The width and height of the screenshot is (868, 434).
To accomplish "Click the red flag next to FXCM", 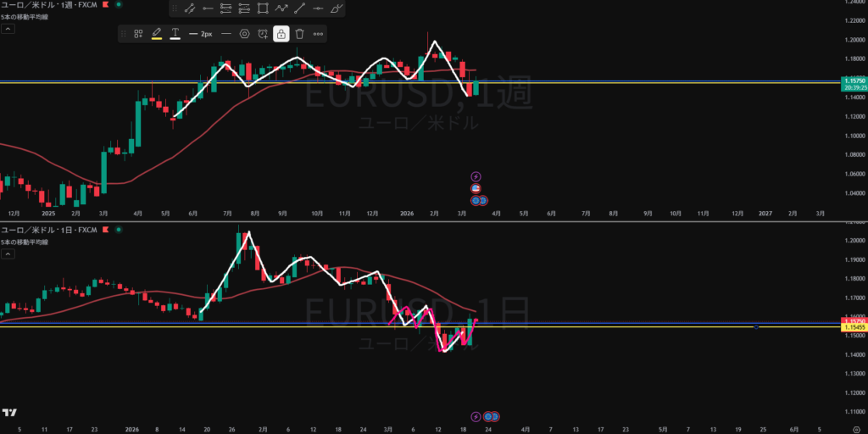I will click(x=104, y=5).
